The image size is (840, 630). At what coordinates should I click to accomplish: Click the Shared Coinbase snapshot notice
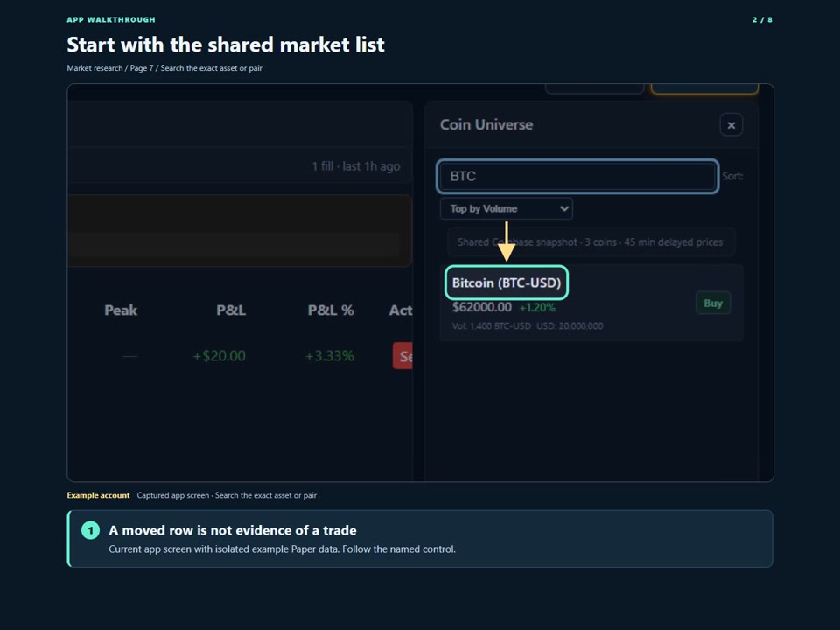591,242
